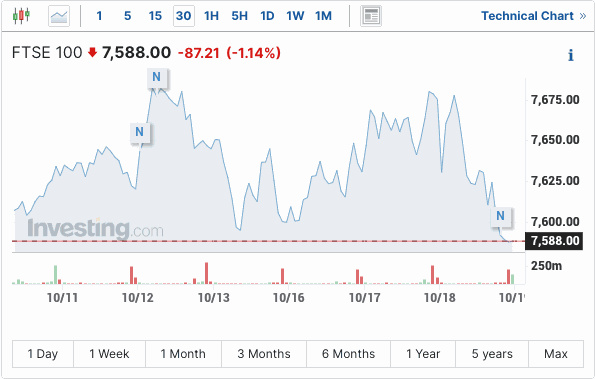
Task: Open the topmost N news marker
Action: pyautogui.click(x=156, y=77)
